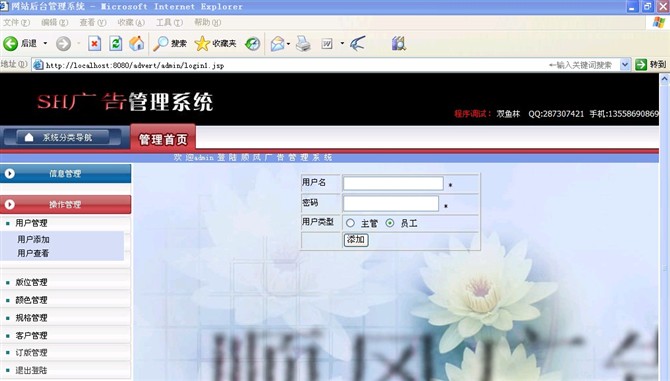The height and width of the screenshot is (381, 670).
Task: Click the bird messenger toolbar icon
Action: point(357,43)
